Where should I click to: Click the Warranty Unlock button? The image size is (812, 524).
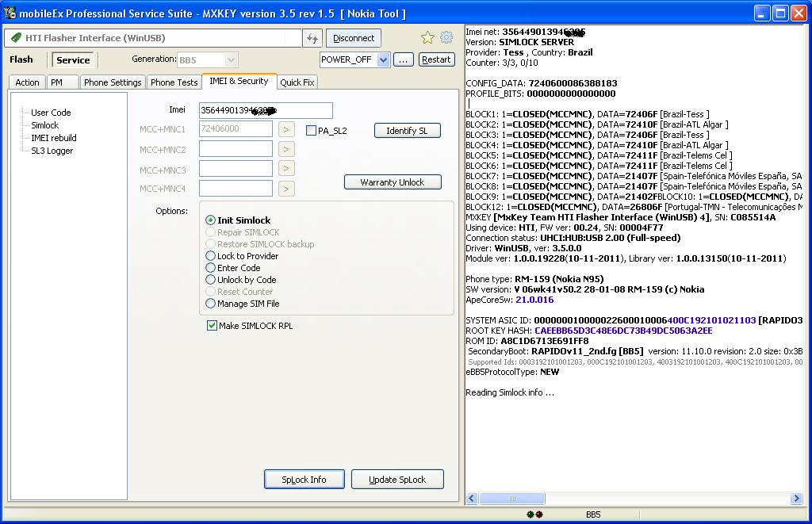(393, 182)
